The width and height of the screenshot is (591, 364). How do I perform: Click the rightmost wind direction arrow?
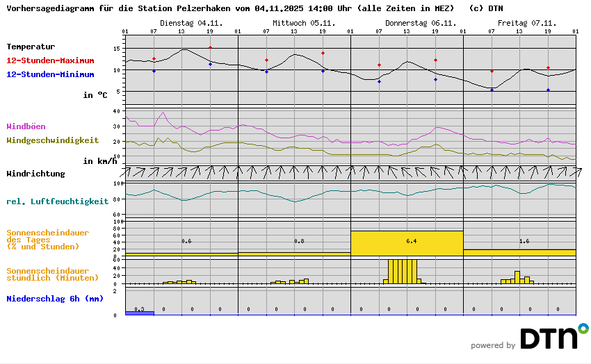pyautogui.click(x=576, y=171)
